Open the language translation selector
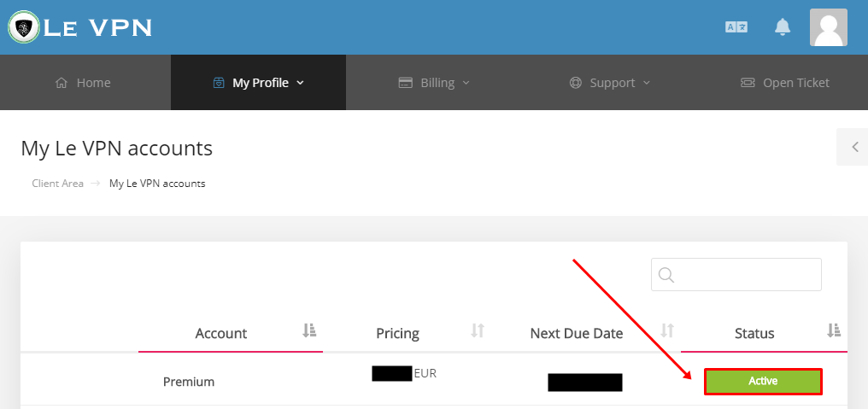The height and width of the screenshot is (409, 868). (x=736, y=27)
